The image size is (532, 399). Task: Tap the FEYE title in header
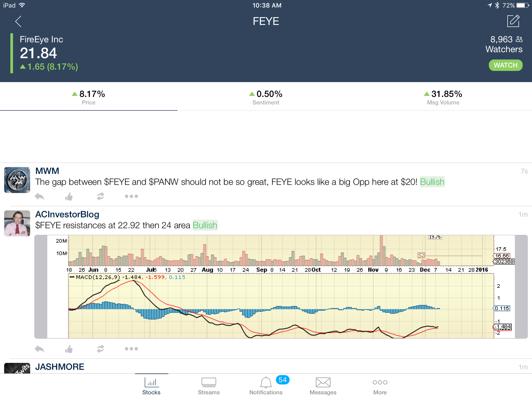click(x=266, y=21)
